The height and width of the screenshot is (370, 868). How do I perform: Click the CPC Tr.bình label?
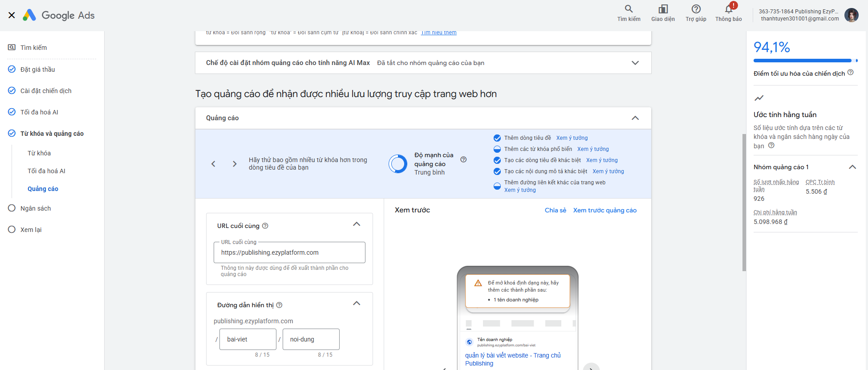(820, 182)
